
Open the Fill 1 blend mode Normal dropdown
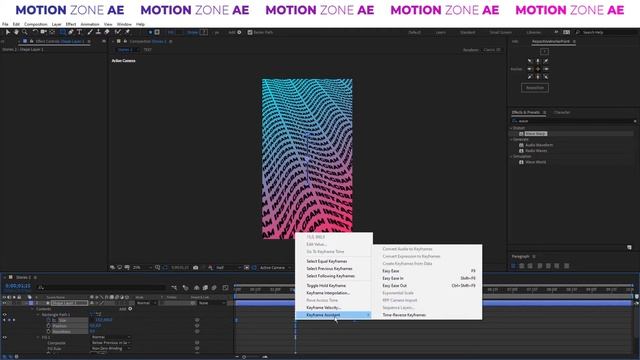111,338
